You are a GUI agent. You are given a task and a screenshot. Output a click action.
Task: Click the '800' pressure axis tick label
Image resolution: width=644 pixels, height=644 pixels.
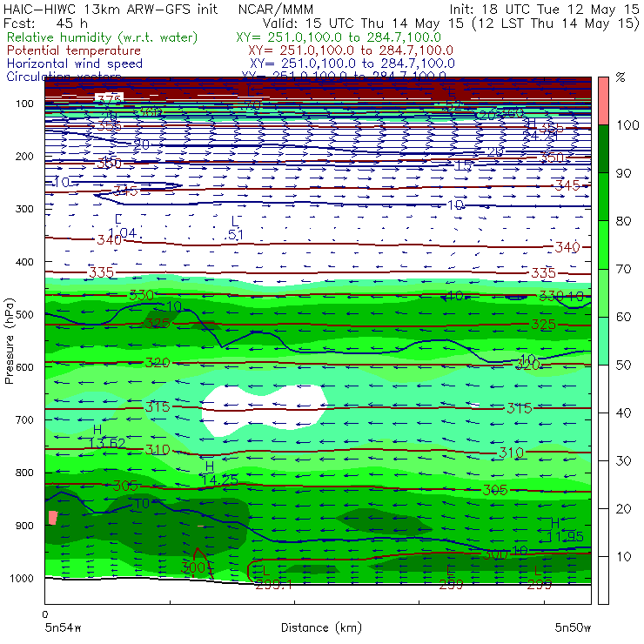click(24, 473)
